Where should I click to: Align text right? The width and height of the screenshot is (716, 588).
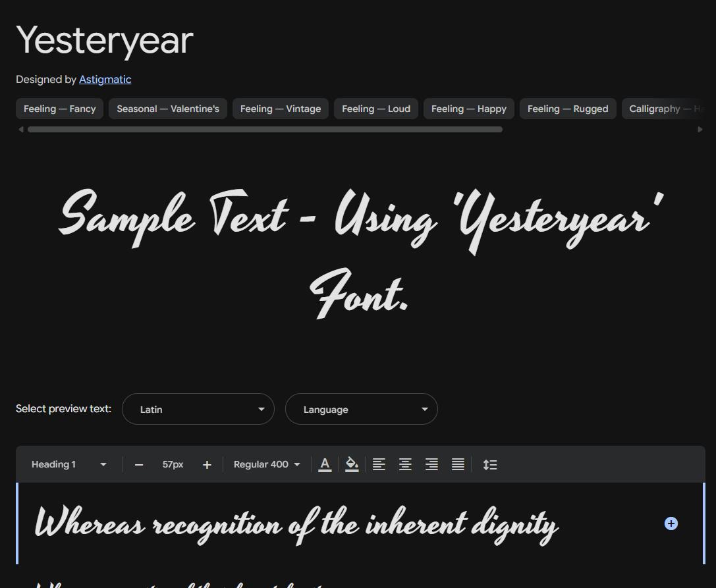(x=431, y=465)
